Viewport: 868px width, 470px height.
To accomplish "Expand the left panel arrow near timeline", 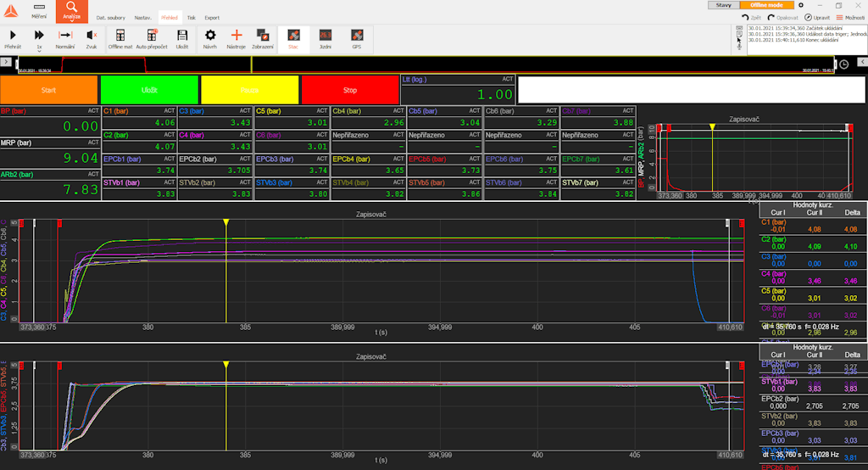I will click(x=6, y=62).
